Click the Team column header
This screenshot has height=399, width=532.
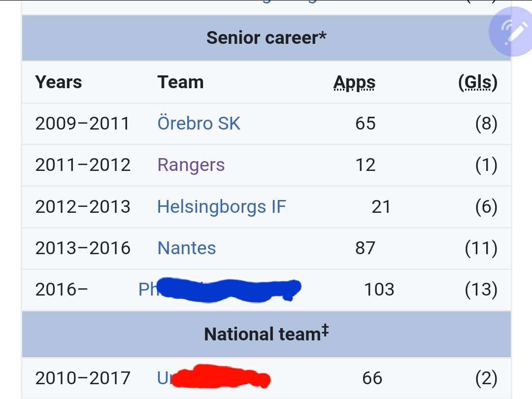point(180,82)
